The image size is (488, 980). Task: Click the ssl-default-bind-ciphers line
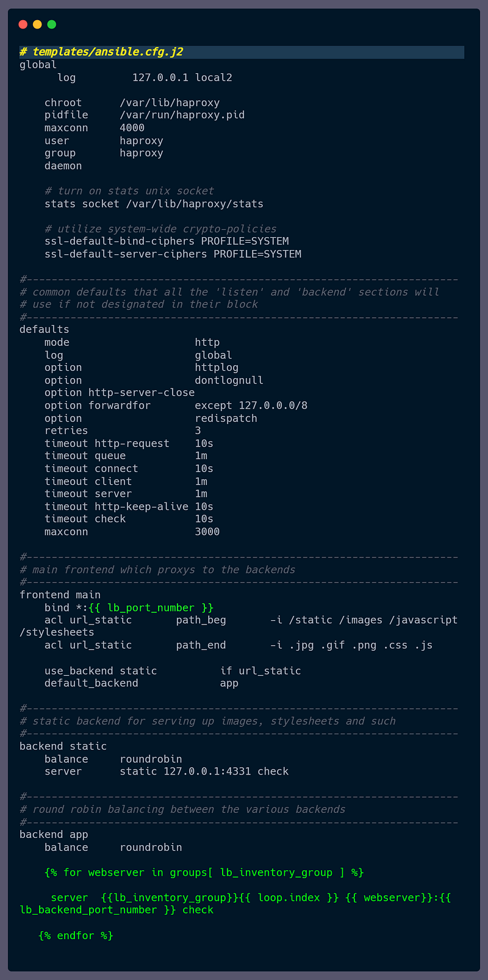167,241
